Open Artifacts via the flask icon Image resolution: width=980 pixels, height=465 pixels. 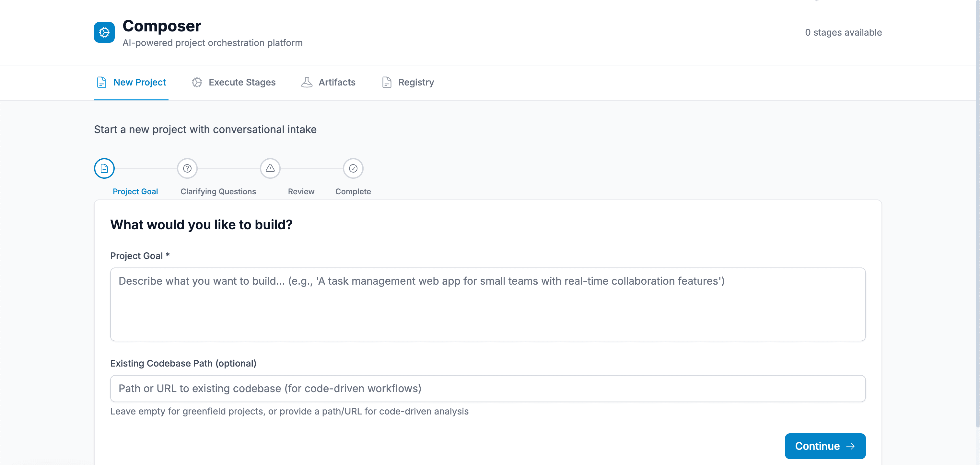point(307,82)
